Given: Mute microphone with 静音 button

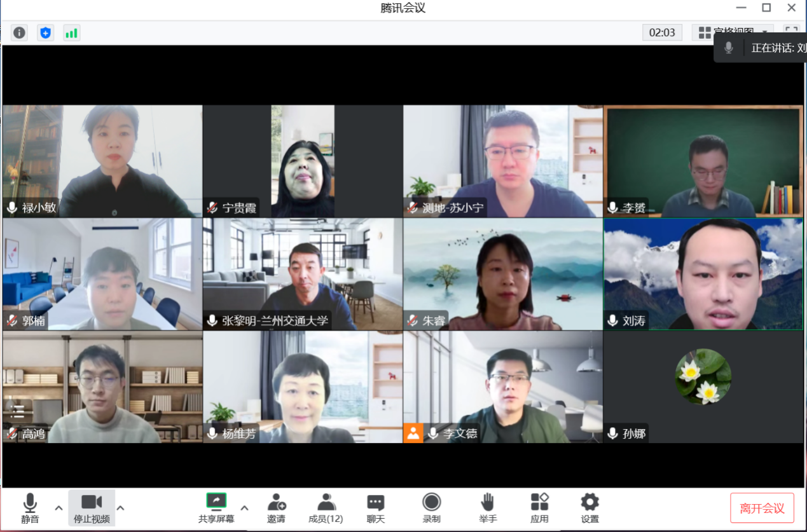Looking at the screenshot, I should (30, 508).
